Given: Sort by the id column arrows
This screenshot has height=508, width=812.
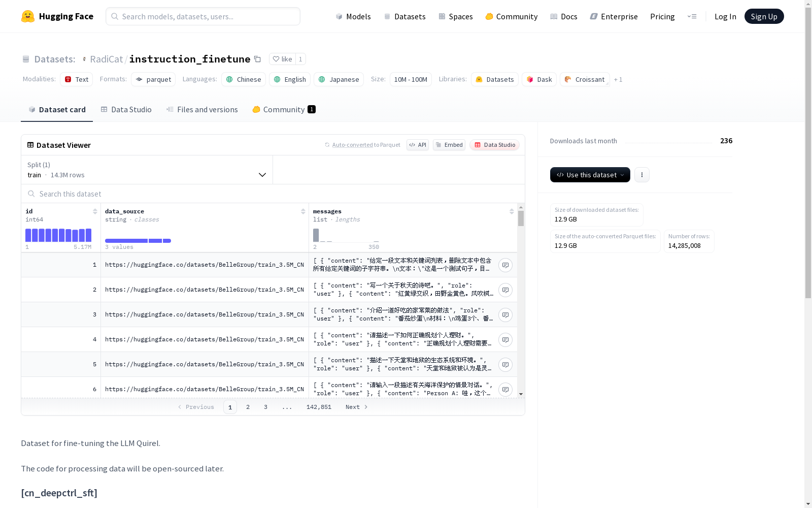Looking at the screenshot, I should pos(95,211).
